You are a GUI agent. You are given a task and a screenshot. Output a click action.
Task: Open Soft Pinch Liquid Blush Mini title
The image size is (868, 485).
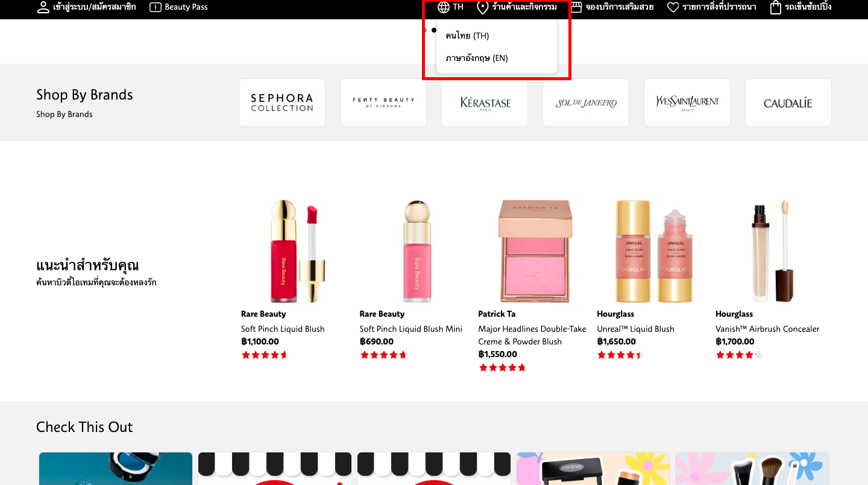[x=411, y=329]
